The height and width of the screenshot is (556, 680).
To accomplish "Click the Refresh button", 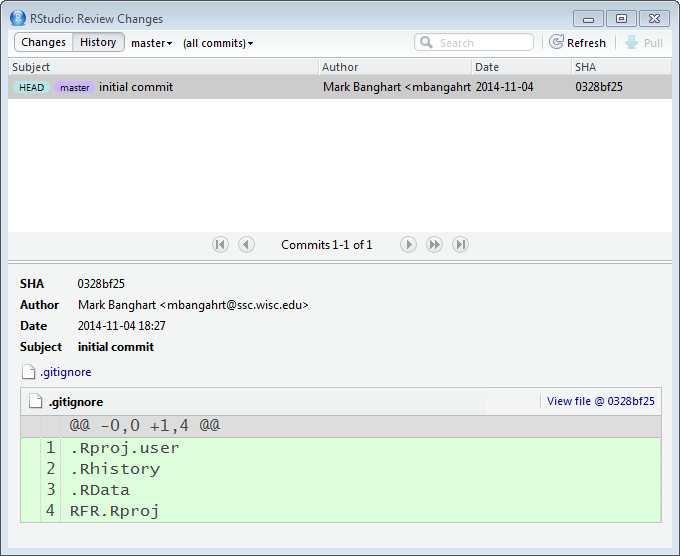I will click(577, 43).
